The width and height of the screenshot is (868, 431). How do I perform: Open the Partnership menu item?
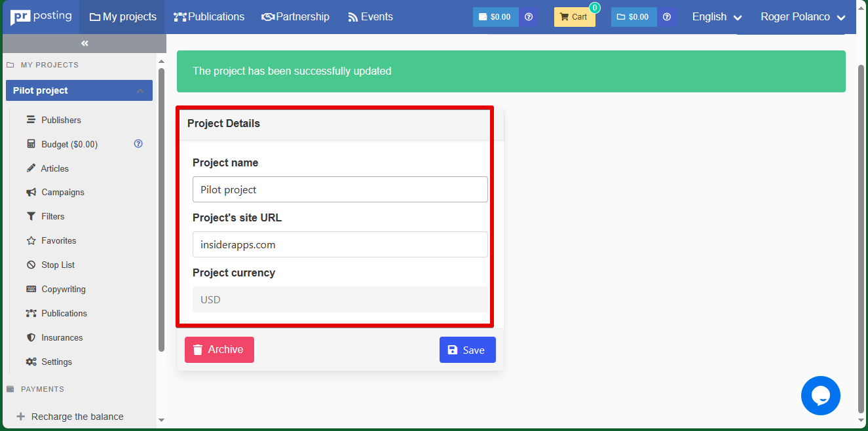295,17
